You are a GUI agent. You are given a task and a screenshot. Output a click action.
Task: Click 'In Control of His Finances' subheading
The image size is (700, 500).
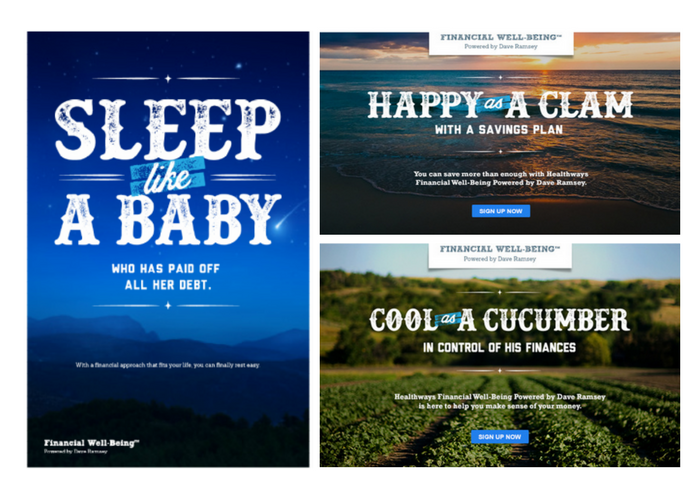pos(500,347)
